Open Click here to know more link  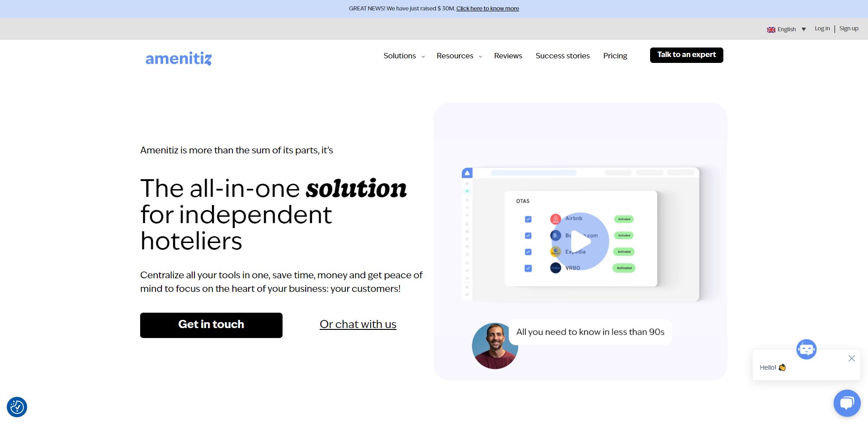487,9
